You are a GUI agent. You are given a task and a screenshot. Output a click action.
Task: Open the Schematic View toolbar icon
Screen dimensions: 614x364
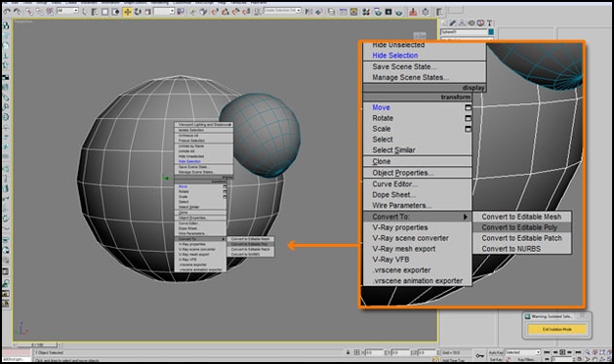click(353, 12)
